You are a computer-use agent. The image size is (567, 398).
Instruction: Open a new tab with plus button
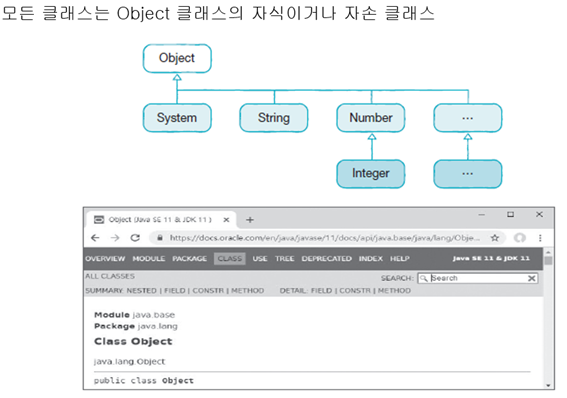coord(250,219)
